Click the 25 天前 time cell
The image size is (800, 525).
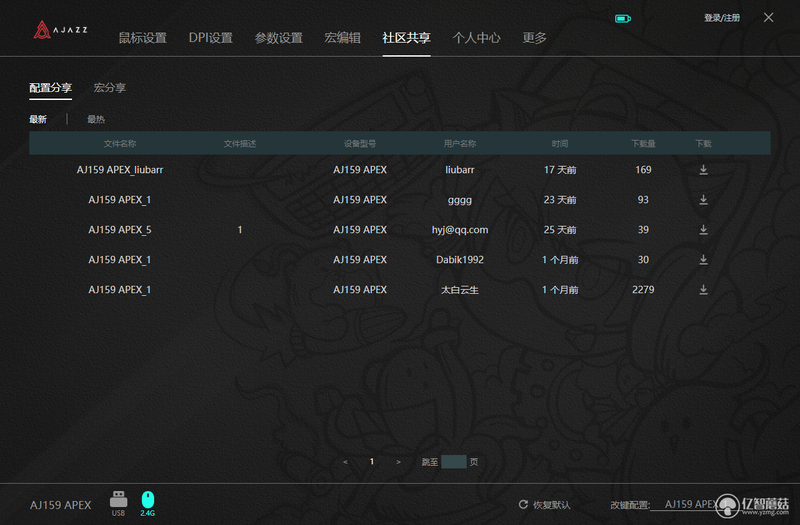click(560, 230)
